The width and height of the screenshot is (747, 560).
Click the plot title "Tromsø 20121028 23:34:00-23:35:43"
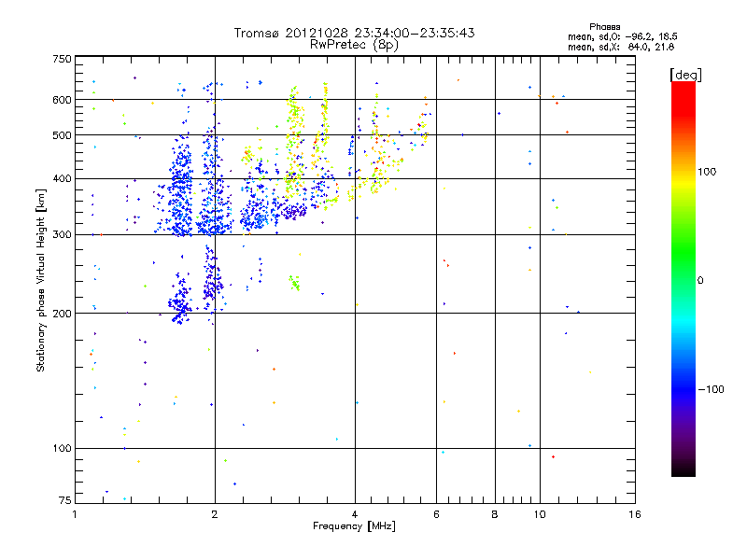coord(354,33)
